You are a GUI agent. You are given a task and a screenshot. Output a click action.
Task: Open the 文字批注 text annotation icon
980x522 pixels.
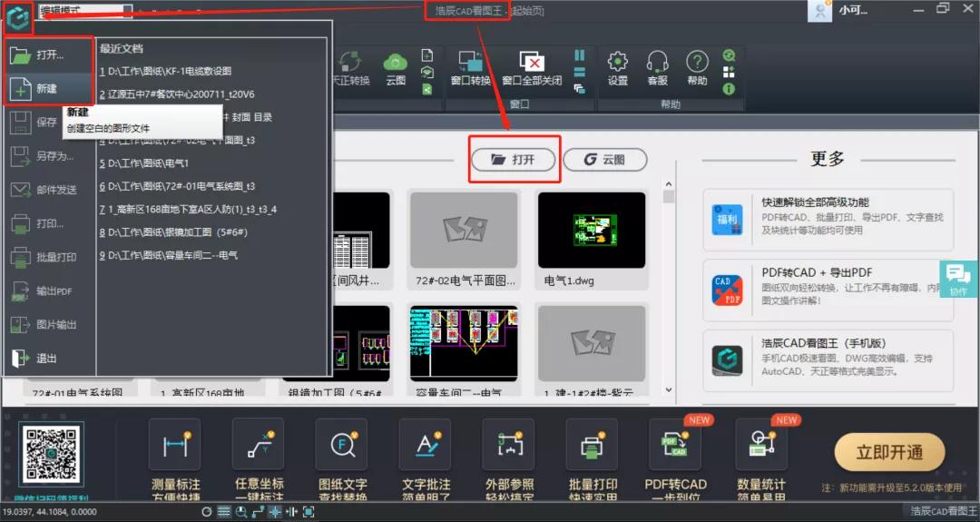point(426,445)
